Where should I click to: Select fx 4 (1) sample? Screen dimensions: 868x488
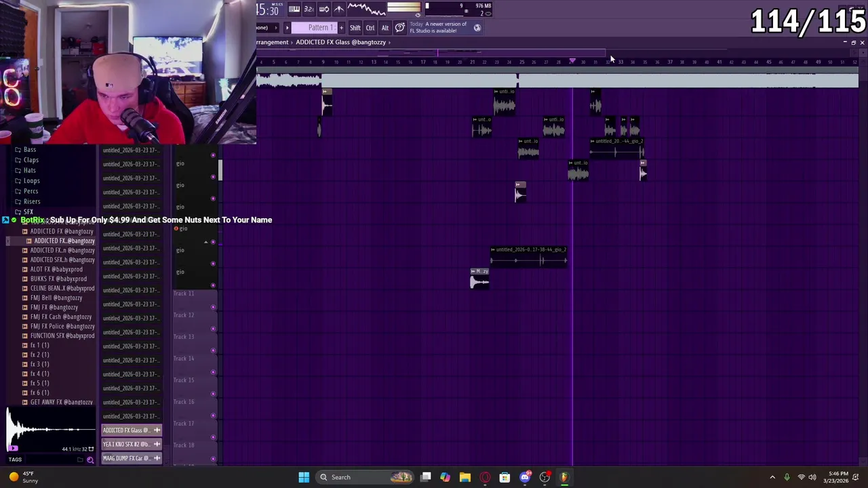tap(39, 373)
